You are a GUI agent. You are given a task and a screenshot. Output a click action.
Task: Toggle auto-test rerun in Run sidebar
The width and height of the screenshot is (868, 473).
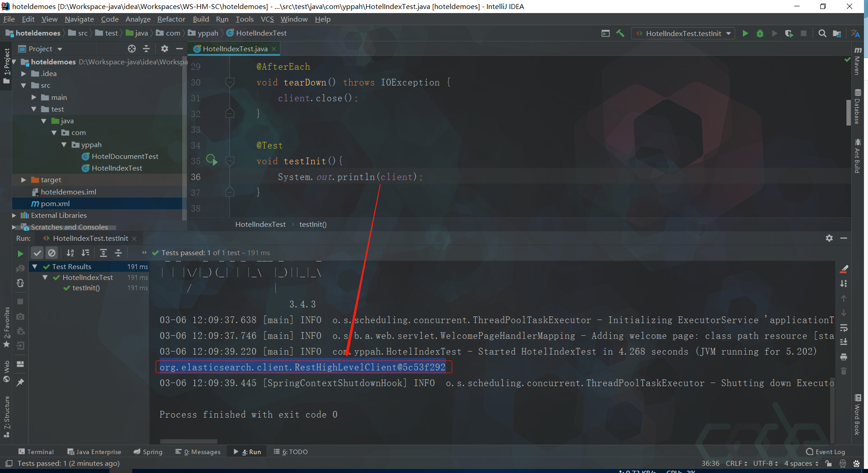click(x=20, y=283)
